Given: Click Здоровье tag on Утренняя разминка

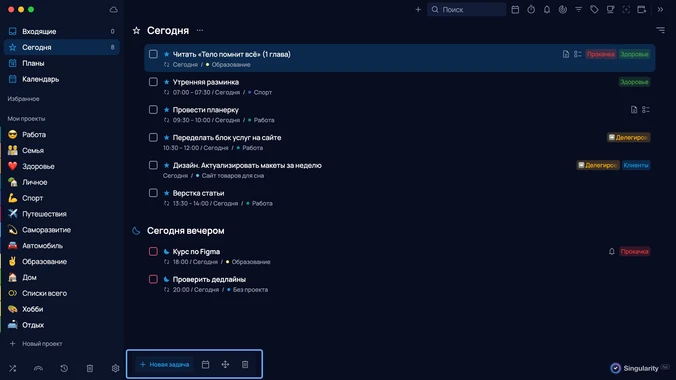Looking at the screenshot, I should point(634,82).
